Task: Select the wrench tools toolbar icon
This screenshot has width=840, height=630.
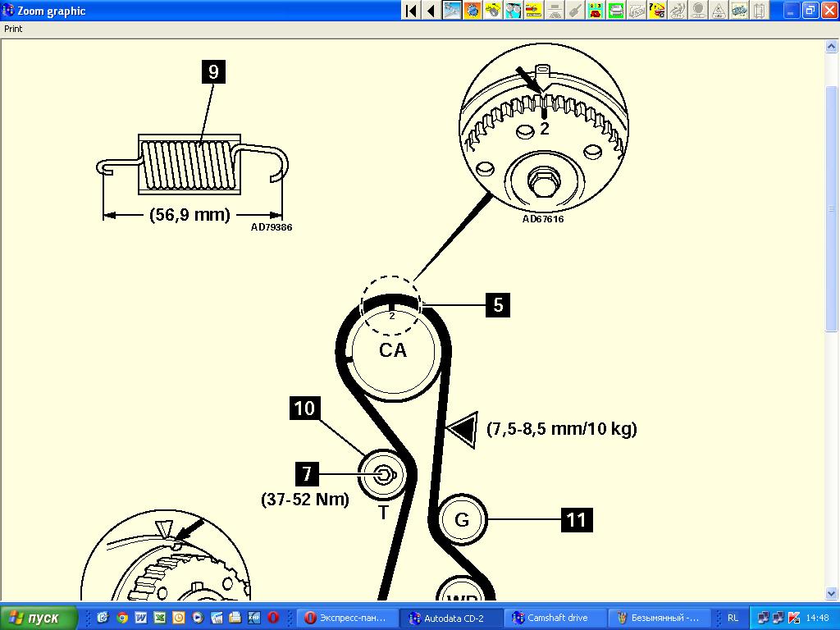Action: [x=452, y=10]
